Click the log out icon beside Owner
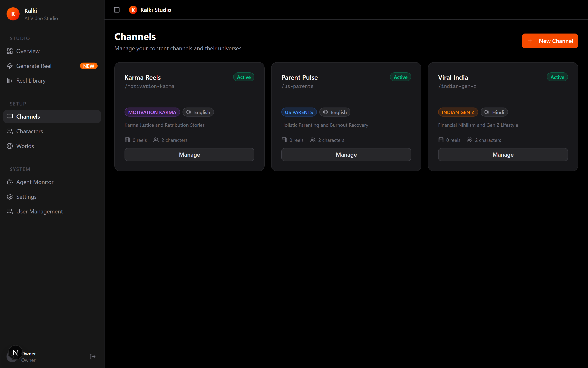Viewport: 588px width, 368px height. pos(92,357)
